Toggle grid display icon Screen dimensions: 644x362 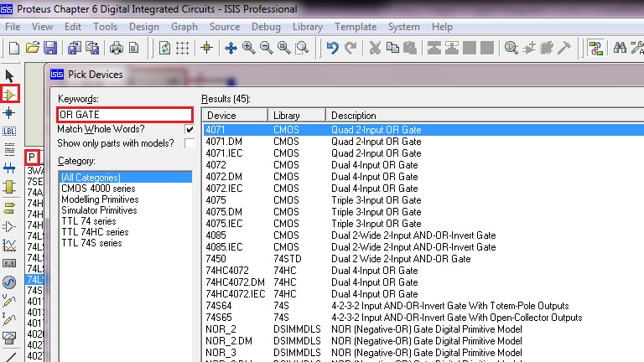click(182, 48)
